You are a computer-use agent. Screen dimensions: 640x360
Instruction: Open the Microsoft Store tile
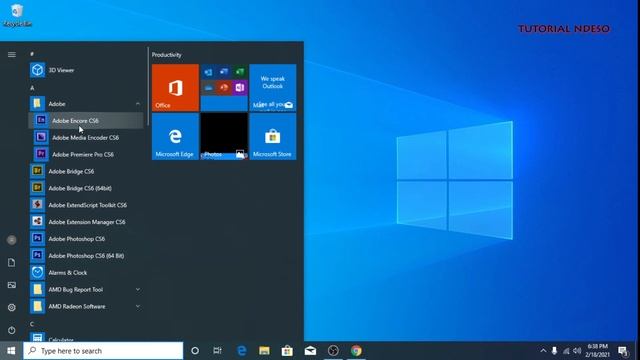[x=273, y=136]
